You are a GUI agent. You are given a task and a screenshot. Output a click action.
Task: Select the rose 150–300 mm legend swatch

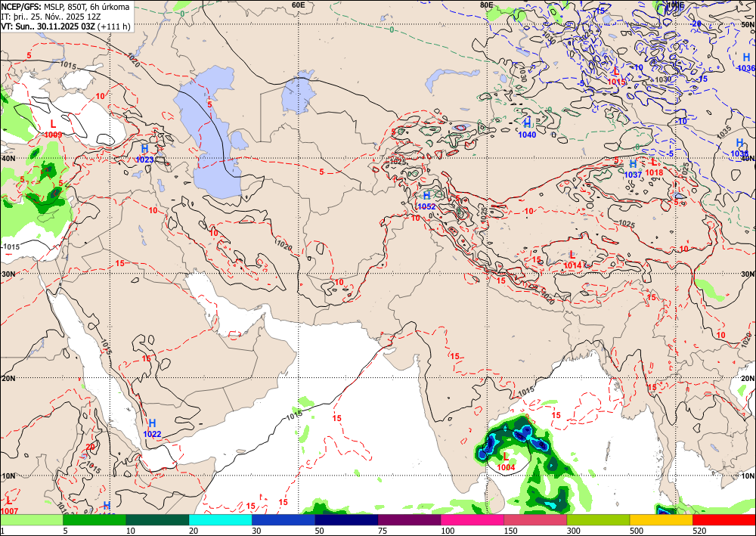(x=535, y=519)
